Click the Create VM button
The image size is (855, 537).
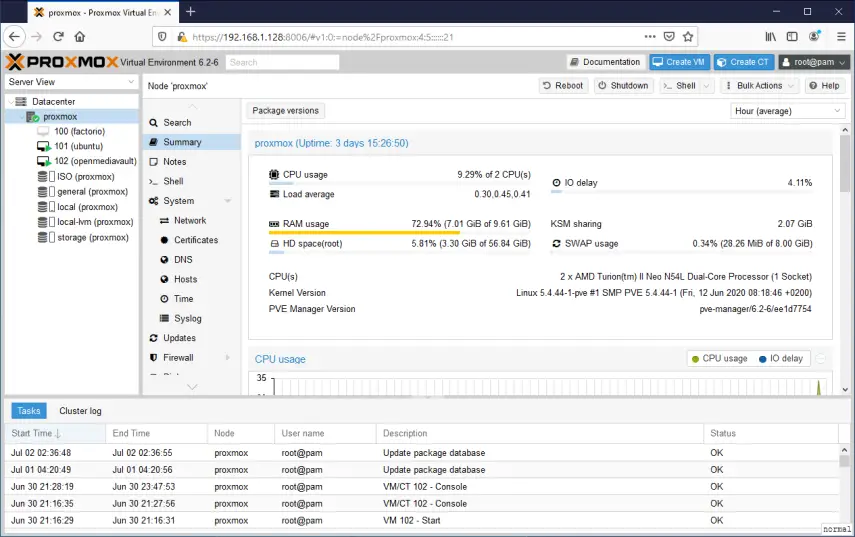click(679, 62)
